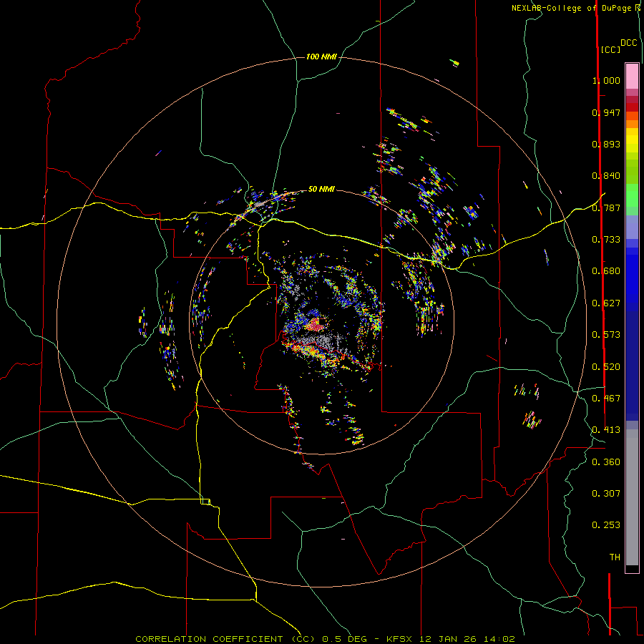Viewport: 644px width, 644px height.
Task: Click the TH threshold label
Action: [x=615, y=557]
